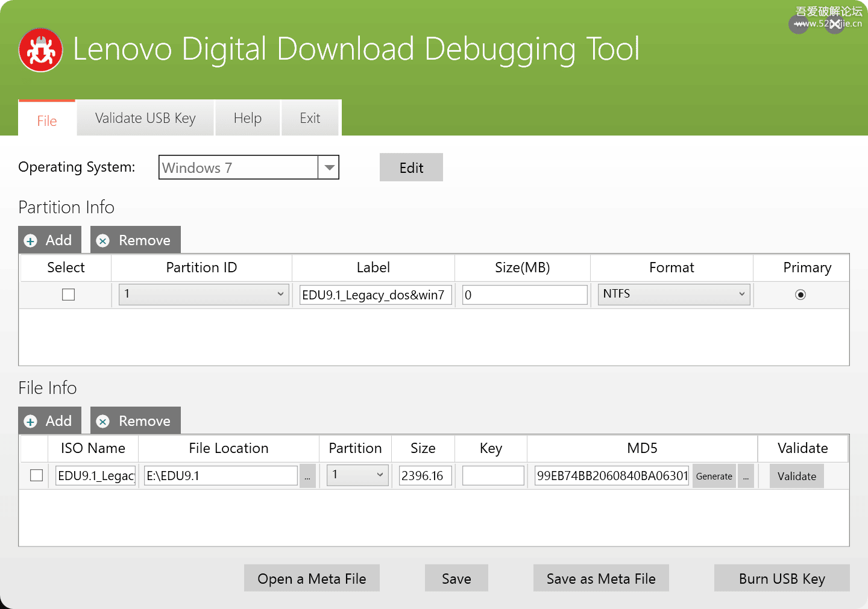Click Generate MD5 button
The image size is (868, 609).
click(x=714, y=476)
